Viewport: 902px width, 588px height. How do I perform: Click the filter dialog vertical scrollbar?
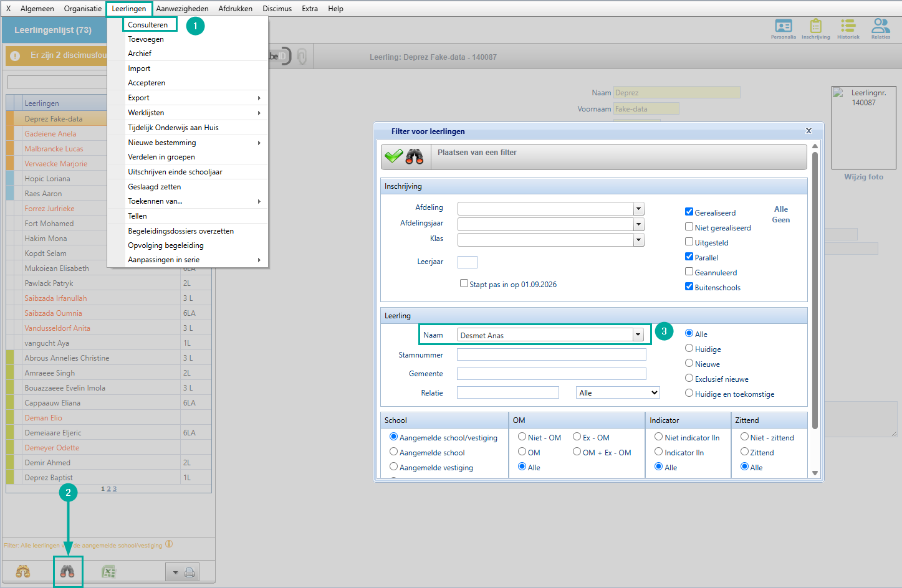tap(815, 292)
